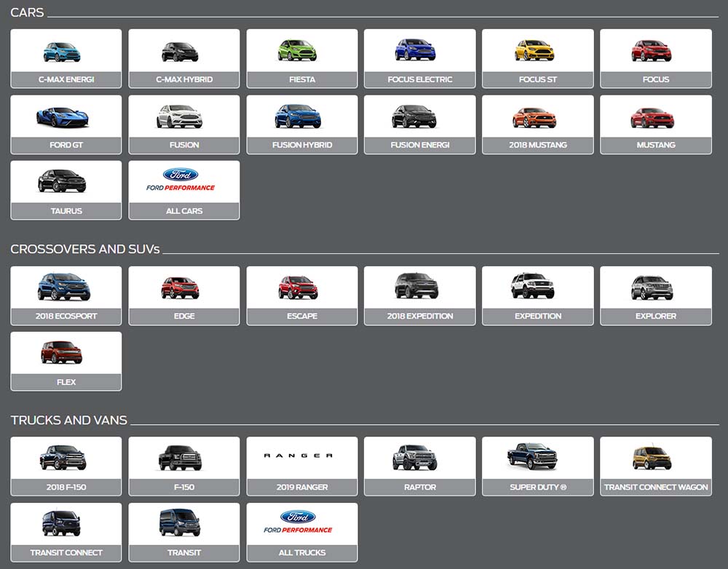Open the black Taurus sedan tile
The image size is (728, 569).
(x=66, y=191)
